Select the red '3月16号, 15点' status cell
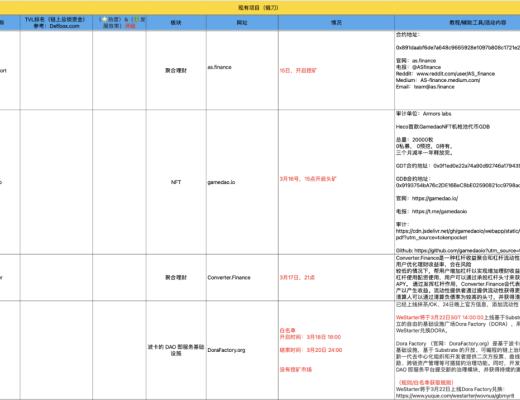Screen dimensions: 520x400 pos(336,182)
